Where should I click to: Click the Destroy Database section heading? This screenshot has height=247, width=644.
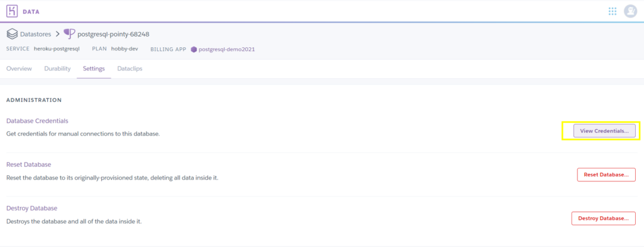click(x=31, y=209)
